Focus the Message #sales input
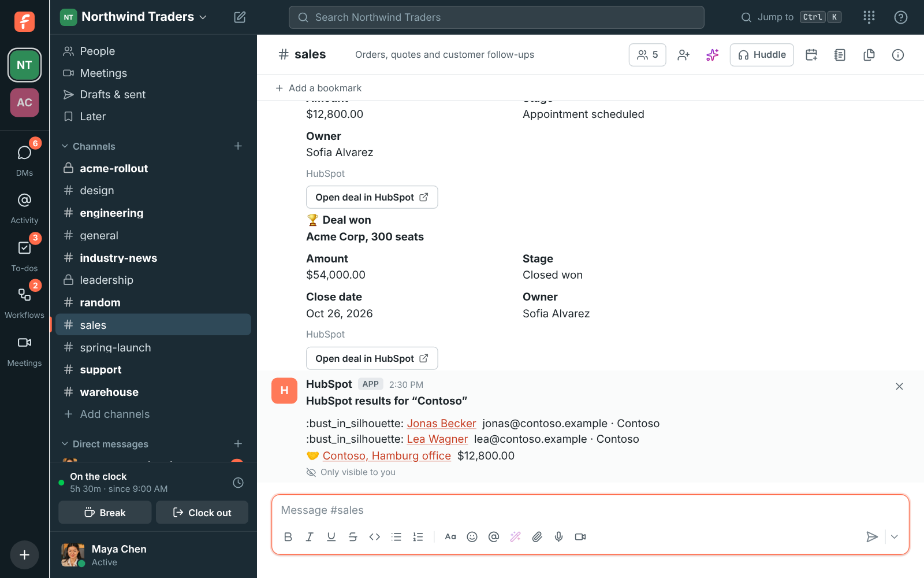Image resolution: width=924 pixels, height=578 pixels. (590, 510)
